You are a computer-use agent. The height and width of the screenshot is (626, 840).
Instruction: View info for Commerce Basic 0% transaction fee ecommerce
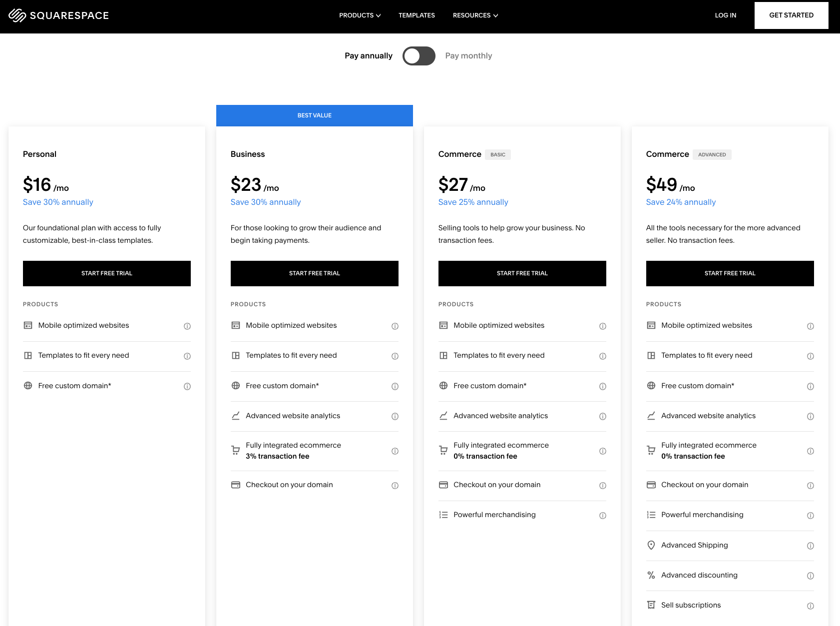[603, 451]
